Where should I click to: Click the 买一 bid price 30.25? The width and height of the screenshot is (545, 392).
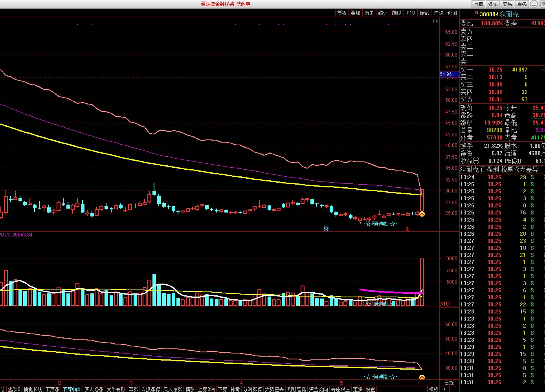(495, 70)
